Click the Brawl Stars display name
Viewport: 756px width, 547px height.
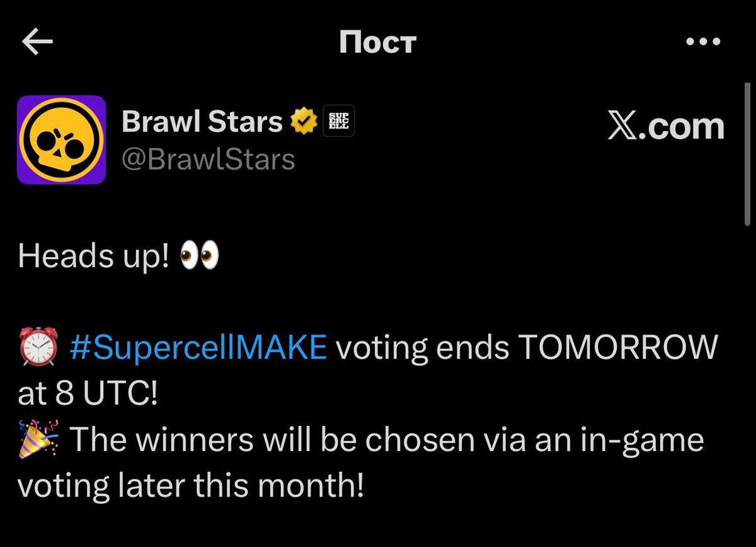[202, 122]
